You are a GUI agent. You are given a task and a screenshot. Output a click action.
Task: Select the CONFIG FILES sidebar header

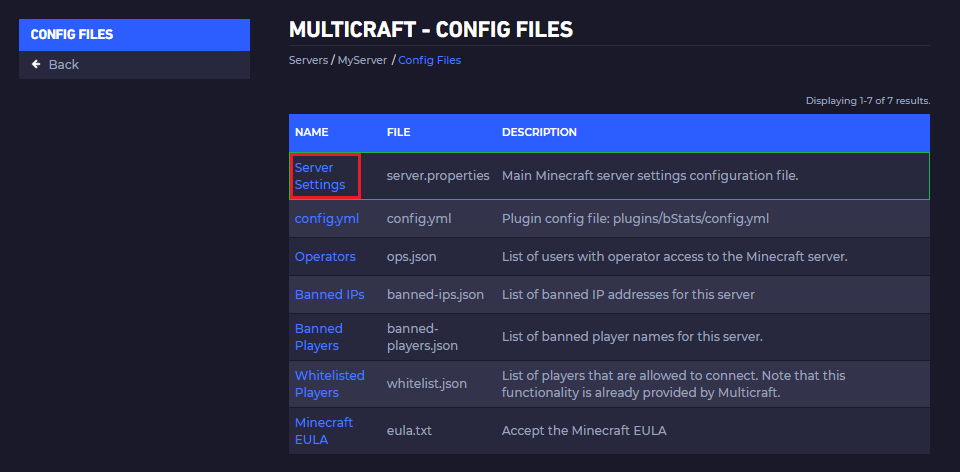coord(72,34)
